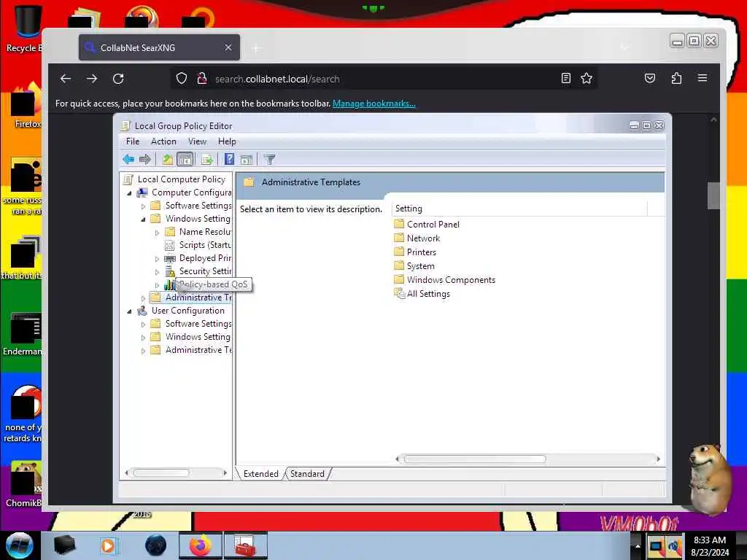
Task: Collapse the User Configuration node
Action: pos(129,311)
